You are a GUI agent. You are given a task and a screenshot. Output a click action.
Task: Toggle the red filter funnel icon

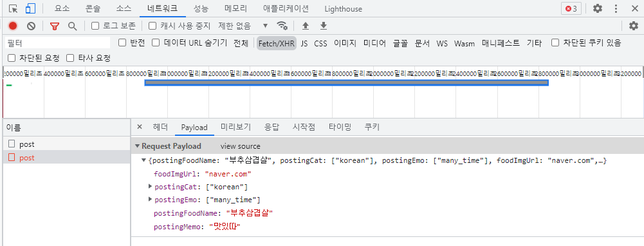[54, 26]
